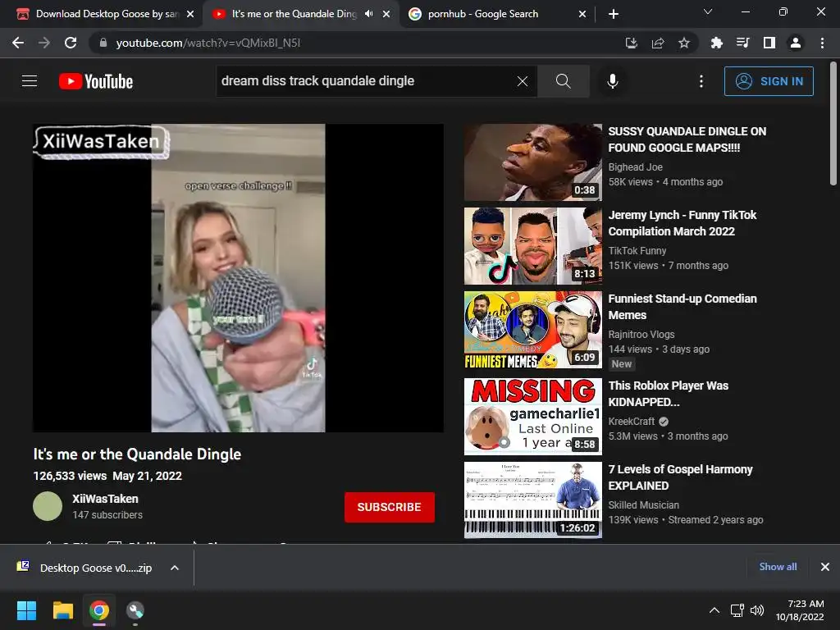Viewport: 840px width, 630px height.
Task: Open the wrench tool taskbar app
Action: tap(135, 610)
